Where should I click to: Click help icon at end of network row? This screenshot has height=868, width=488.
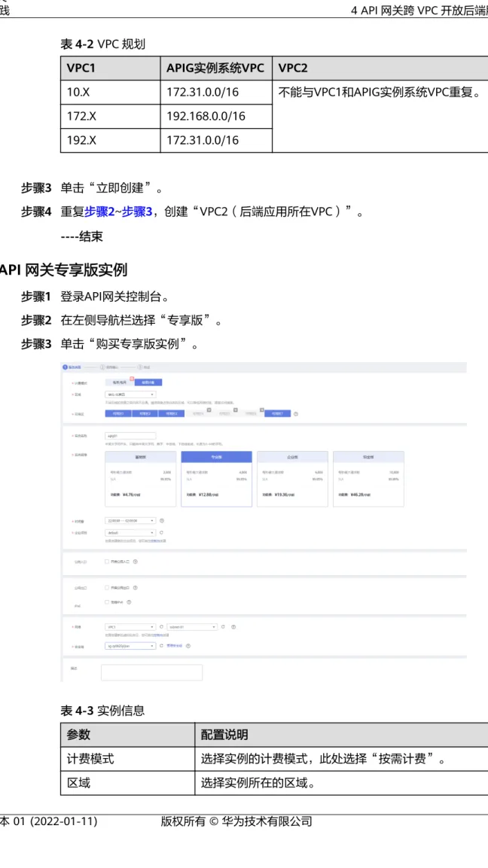coord(233,626)
